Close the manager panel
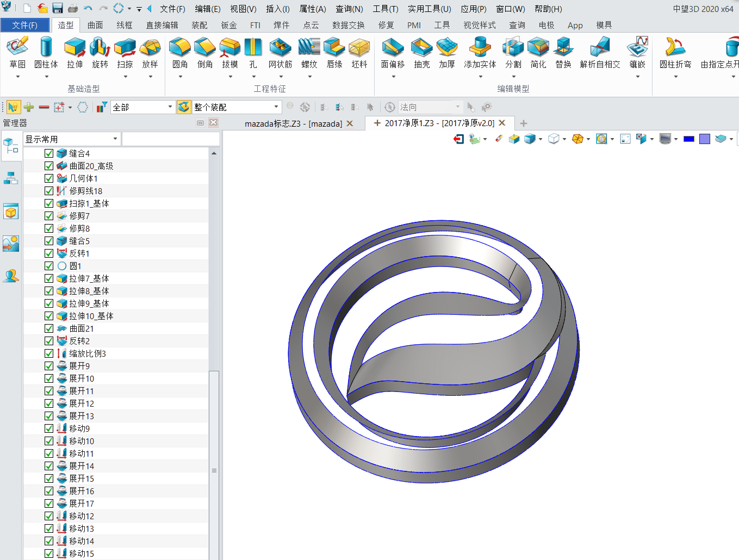This screenshot has width=739, height=560. [213, 123]
